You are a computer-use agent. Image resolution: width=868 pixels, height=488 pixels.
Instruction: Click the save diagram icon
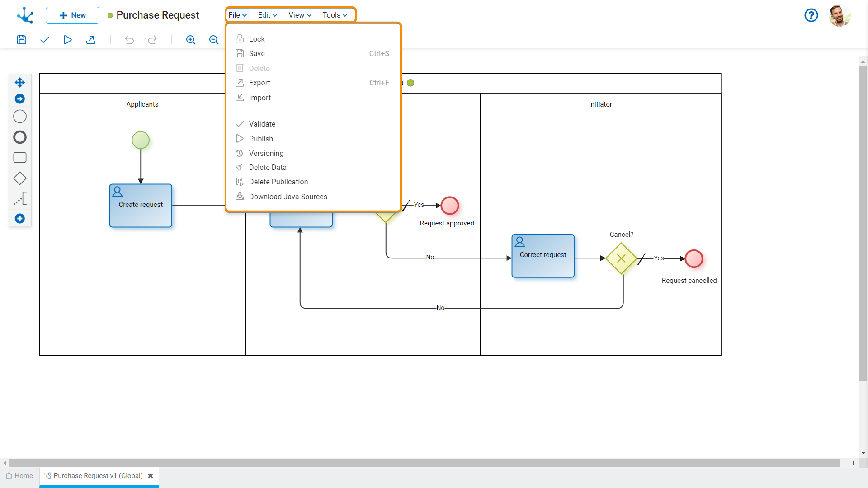pos(21,39)
